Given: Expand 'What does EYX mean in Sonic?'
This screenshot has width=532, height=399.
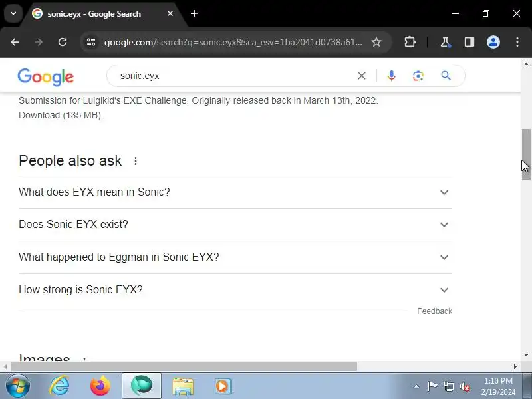Looking at the screenshot, I should (x=235, y=192).
